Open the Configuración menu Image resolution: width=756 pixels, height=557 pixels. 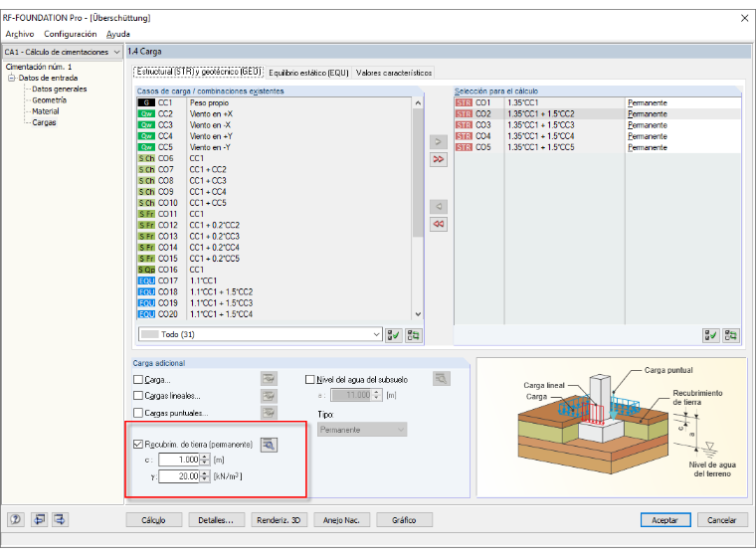[x=71, y=34]
